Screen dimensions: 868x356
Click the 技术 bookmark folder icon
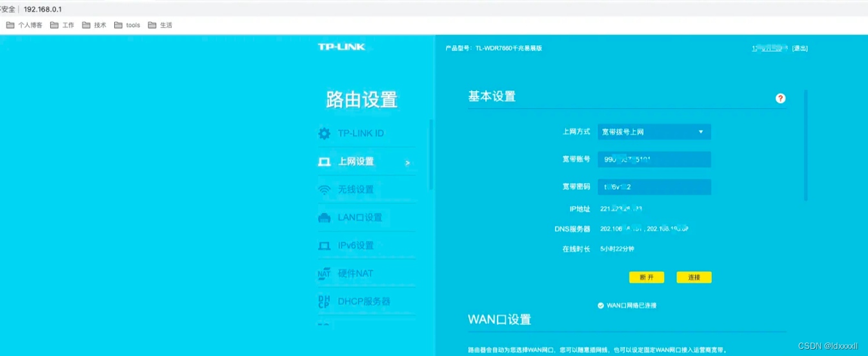(86, 25)
